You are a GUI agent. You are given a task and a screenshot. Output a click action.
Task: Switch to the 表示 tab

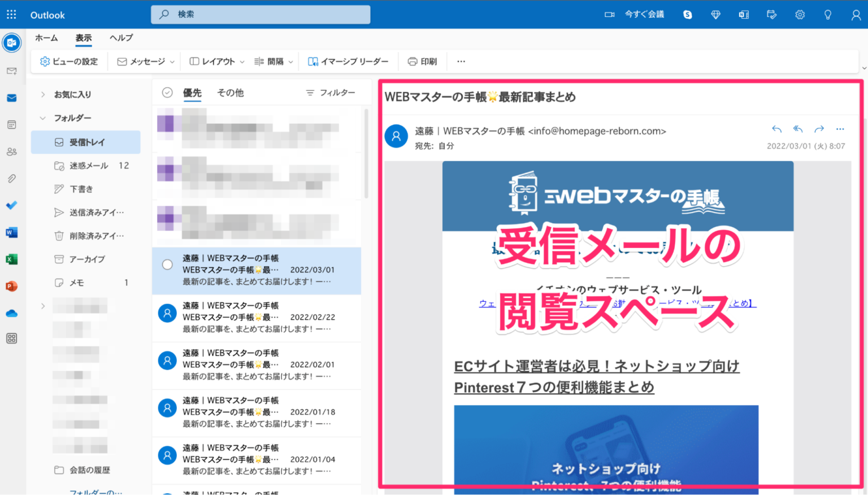click(84, 38)
